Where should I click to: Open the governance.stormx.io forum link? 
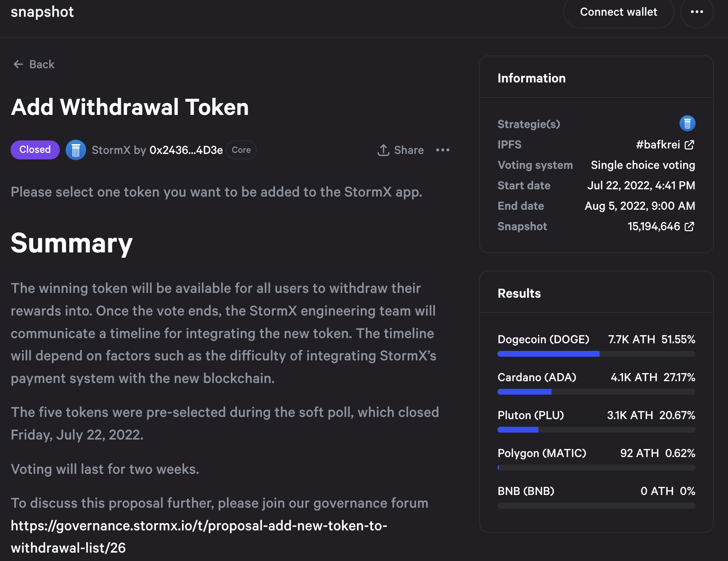coord(199,537)
